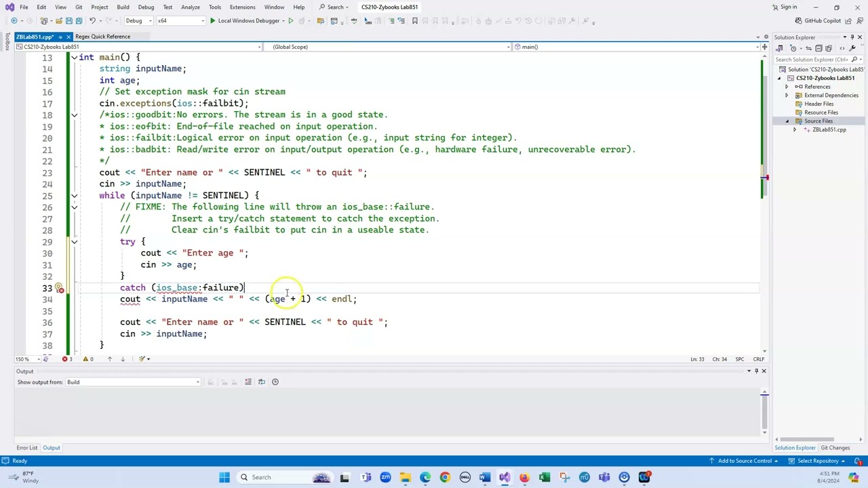This screenshot has width=868, height=488.
Task: Close the Output panel
Action: click(x=764, y=371)
